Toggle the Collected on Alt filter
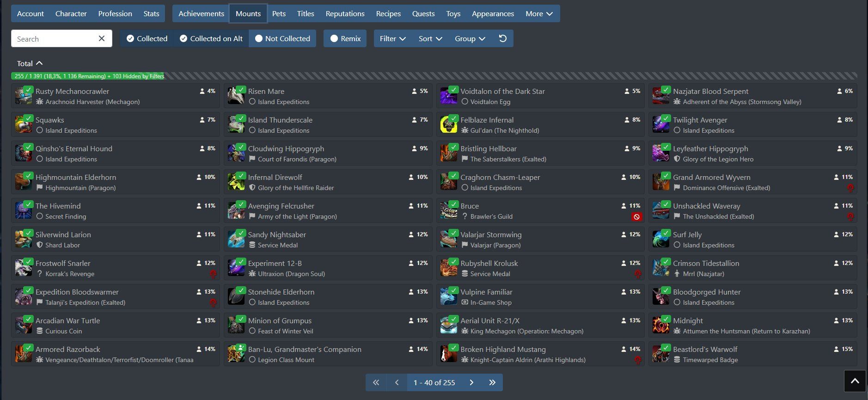The height and width of the screenshot is (400, 868). tap(211, 38)
